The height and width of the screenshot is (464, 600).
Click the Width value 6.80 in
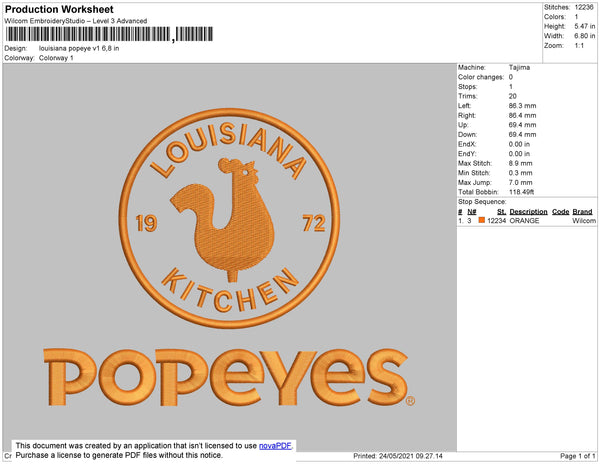pos(585,36)
